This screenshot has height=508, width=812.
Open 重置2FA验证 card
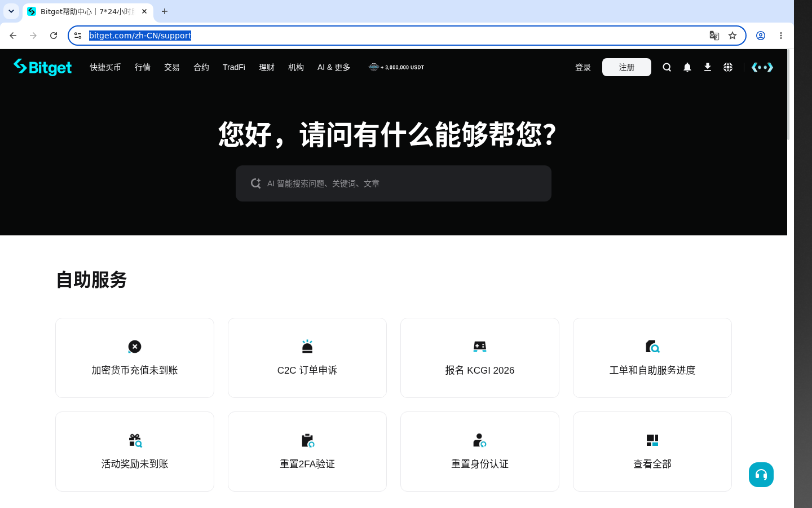pos(307,452)
